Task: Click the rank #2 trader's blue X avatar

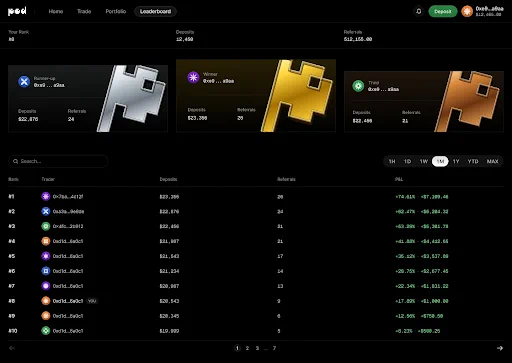Action: click(46, 211)
